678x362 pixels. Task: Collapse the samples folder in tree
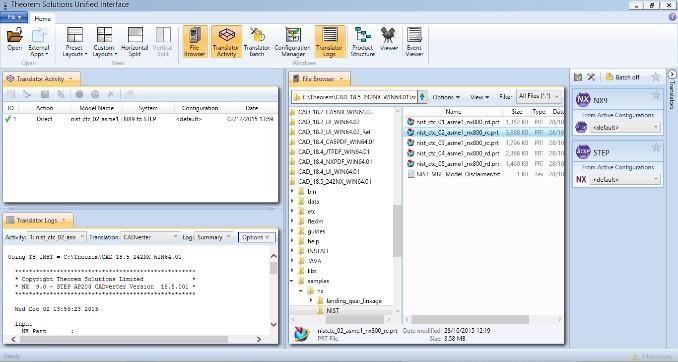[x=293, y=281]
